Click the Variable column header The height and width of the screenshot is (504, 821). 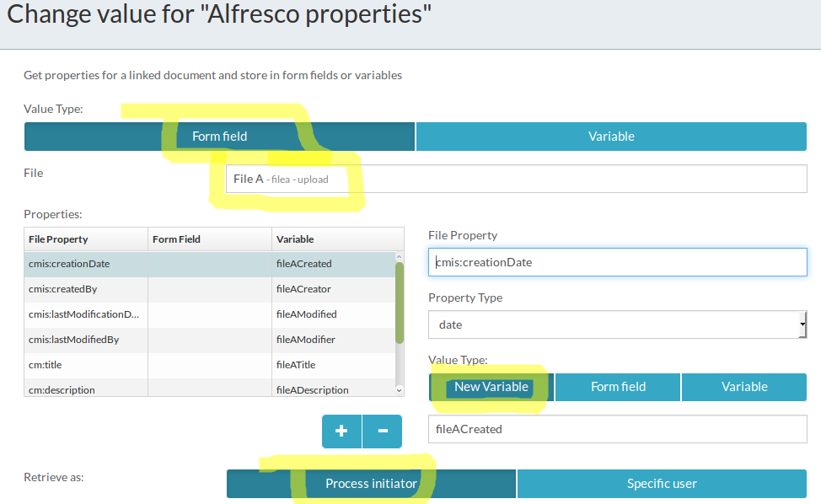click(x=338, y=239)
